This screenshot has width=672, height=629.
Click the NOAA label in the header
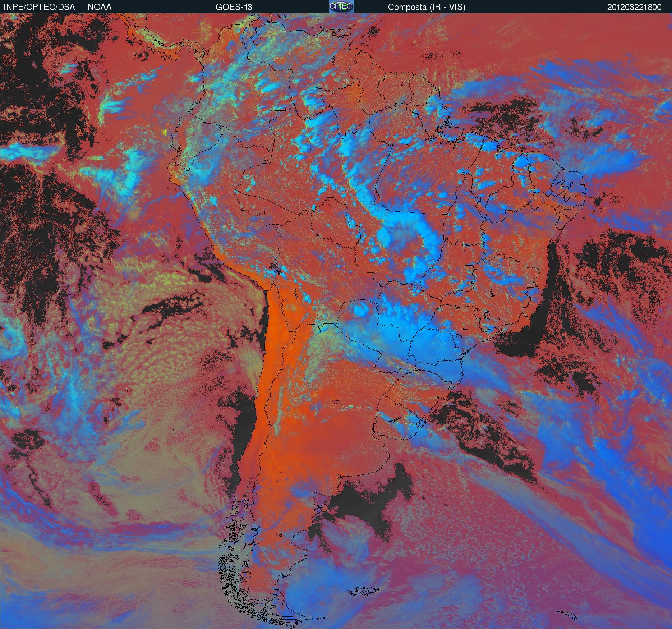100,7
